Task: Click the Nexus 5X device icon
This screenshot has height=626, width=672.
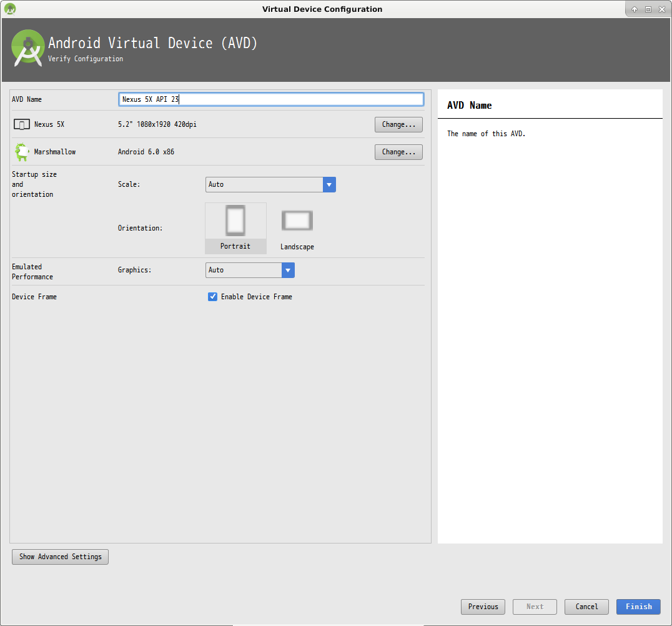Action: (x=22, y=125)
